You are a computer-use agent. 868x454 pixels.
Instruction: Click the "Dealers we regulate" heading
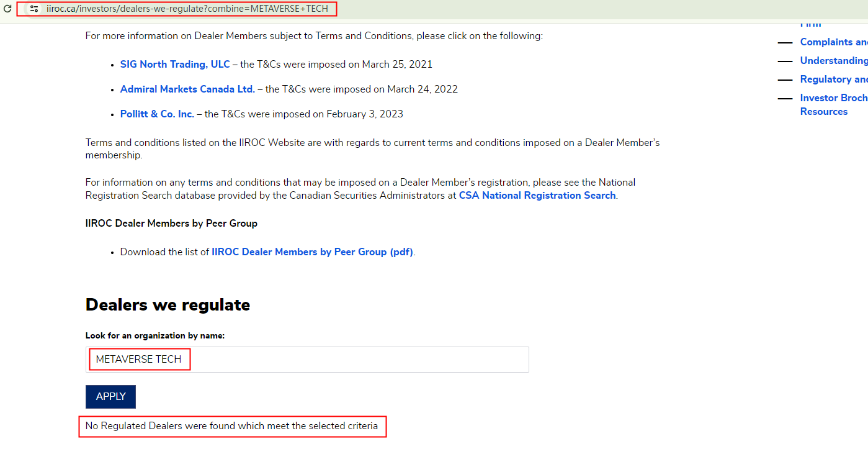tap(168, 305)
